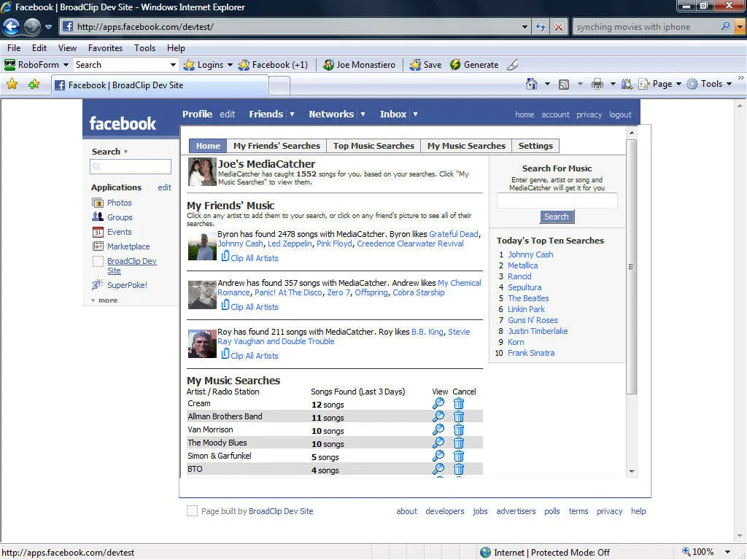Switch to My Music Searches tab

[466, 146]
